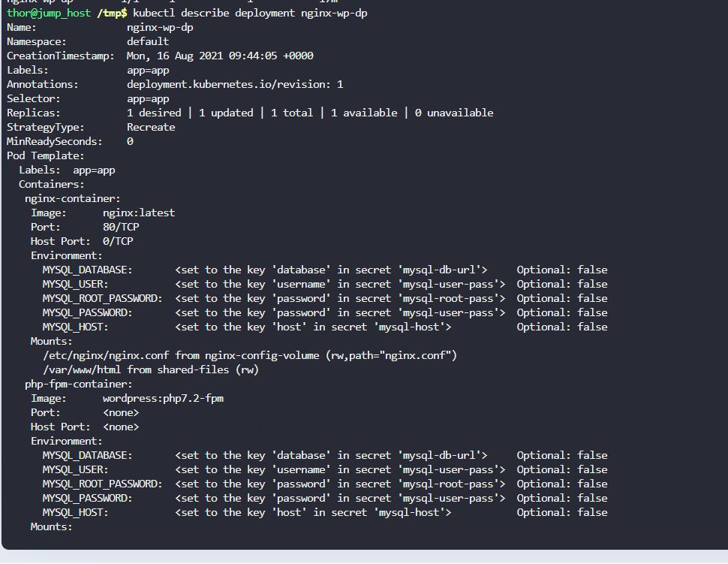Click the CreationTimestamp date value
The width and height of the screenshot is (728, 564).
[x=220, y=56]
